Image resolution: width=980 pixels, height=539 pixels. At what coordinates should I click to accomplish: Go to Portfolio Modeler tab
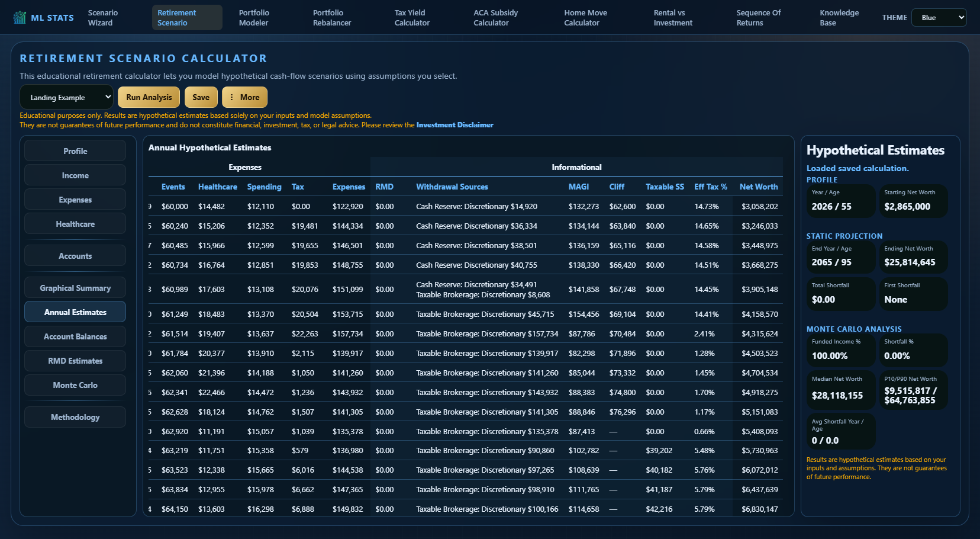coord(254,18)
